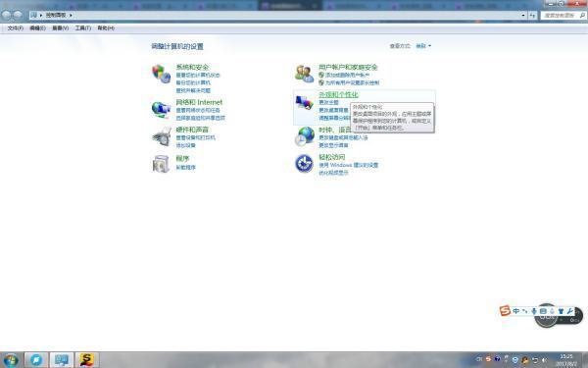The width and height of the screenshot is (588, 368).
Task: Open the 轻松访问 blue circle icon
Action: point(304,164)
